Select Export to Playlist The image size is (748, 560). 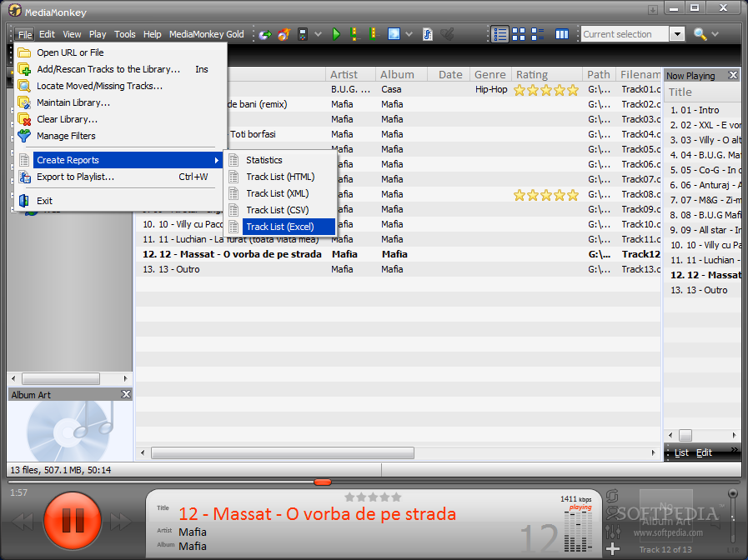click(x=120, y=177)
